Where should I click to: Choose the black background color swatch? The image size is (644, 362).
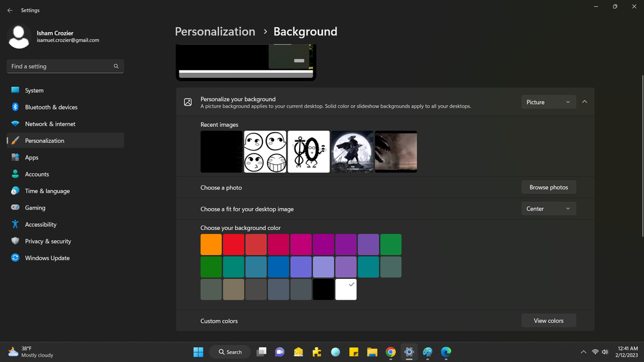click(x=324, y=289)
